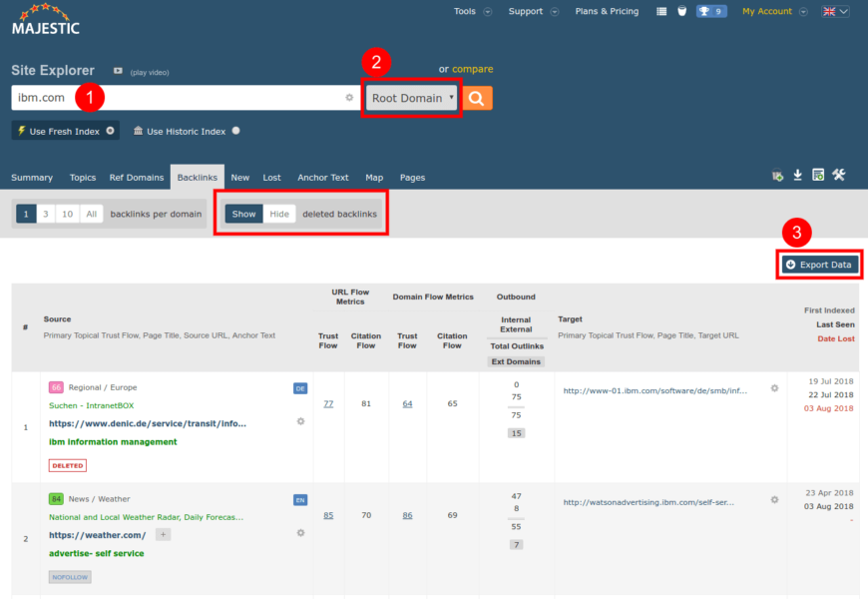
Task: Click the orange search magnifier button
Action: tap(477, 98)
